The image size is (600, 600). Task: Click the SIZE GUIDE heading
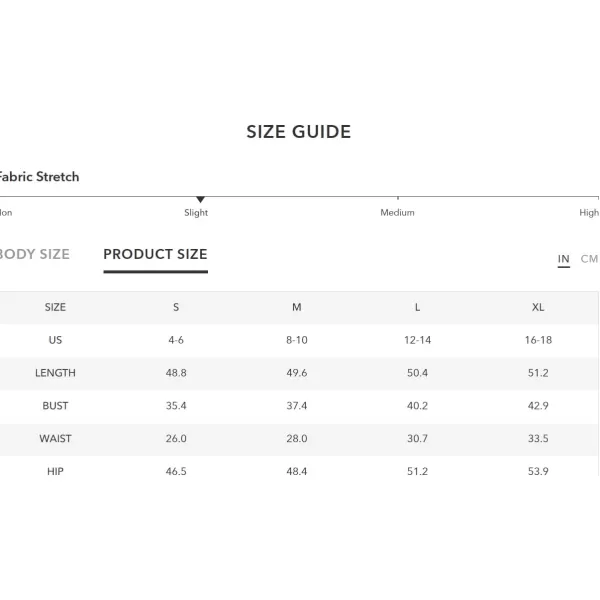pos(298,132)
